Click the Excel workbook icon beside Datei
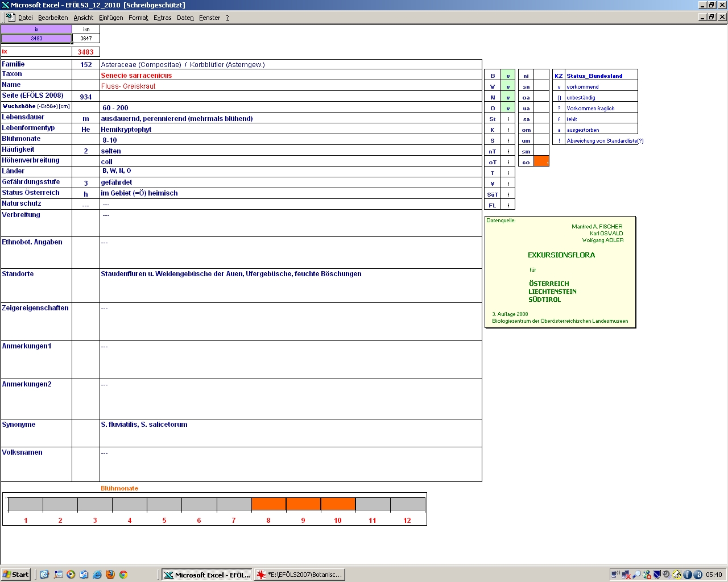728x582 pixels. [x=10, y=17]
